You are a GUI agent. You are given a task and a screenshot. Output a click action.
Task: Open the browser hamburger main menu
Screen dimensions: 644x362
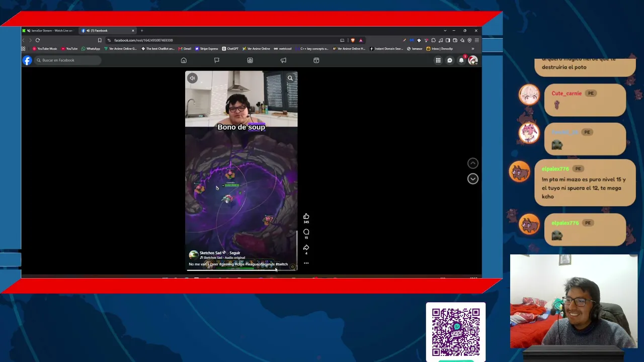pos(477,40)
